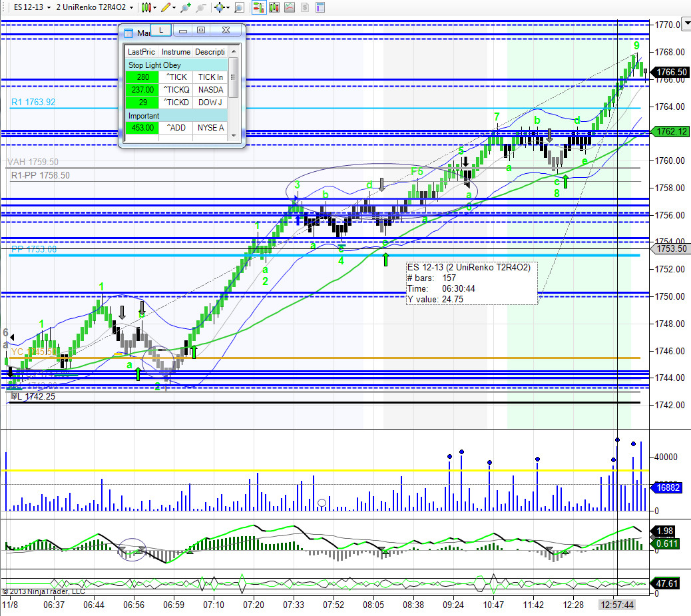The image size is (691, 616).
Task: Select the pencil drawing tools icon
Action: [x=166, y=7]
